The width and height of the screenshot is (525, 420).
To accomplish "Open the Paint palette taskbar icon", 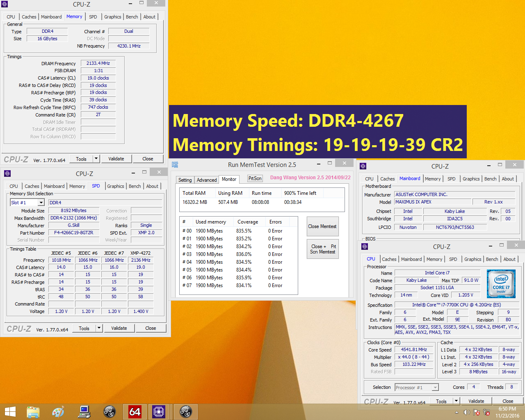I will click(x=58, y=411).
